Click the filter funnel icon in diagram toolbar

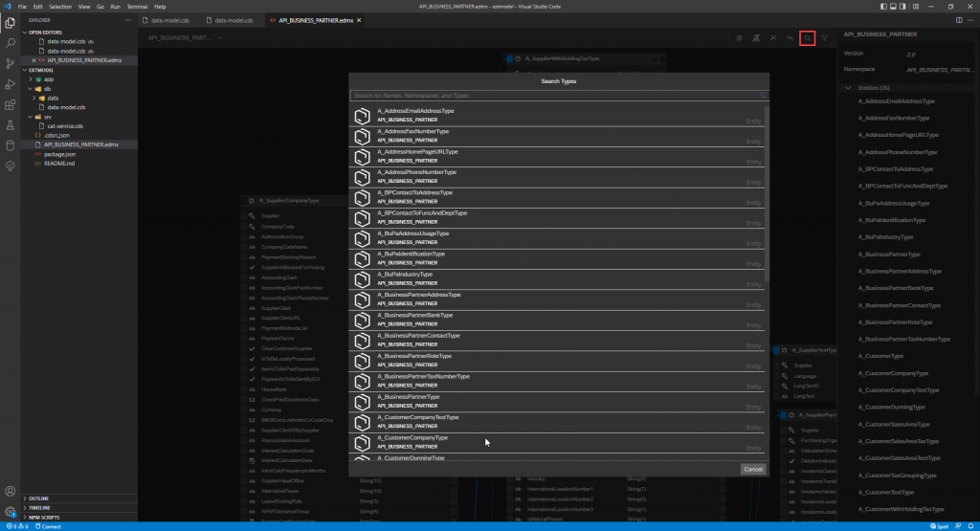824,38
